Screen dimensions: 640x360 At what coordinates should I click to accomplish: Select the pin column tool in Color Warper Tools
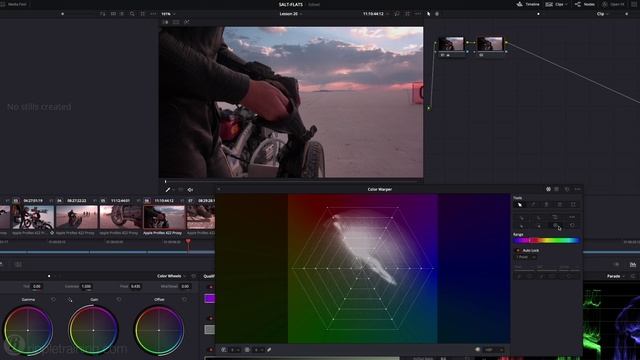pos(546,204)
